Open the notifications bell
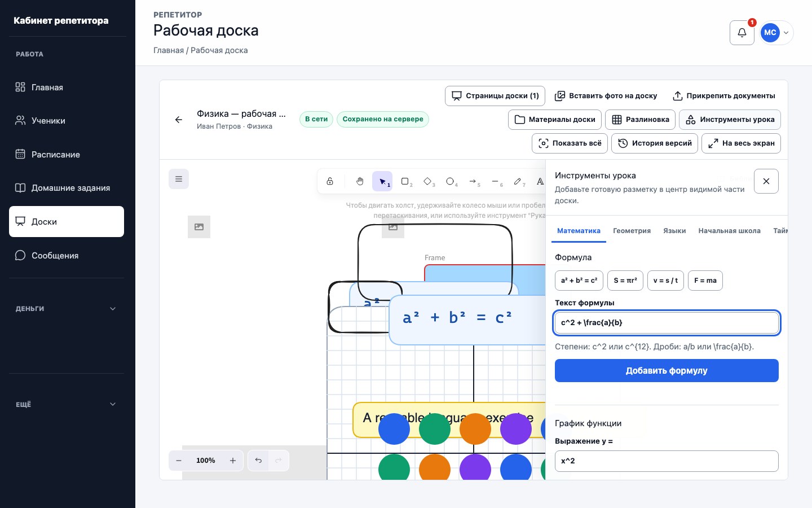Screen dimensions: 812x508 coord(742,33)
